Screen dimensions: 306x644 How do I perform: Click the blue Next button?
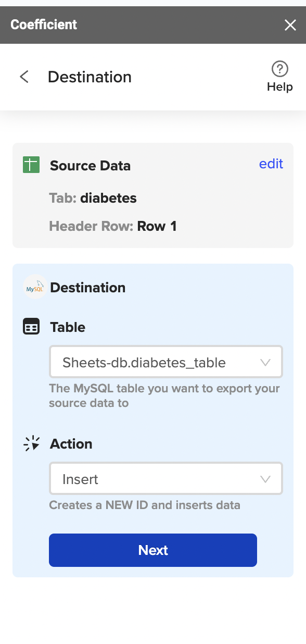click(x=153, y=550)
